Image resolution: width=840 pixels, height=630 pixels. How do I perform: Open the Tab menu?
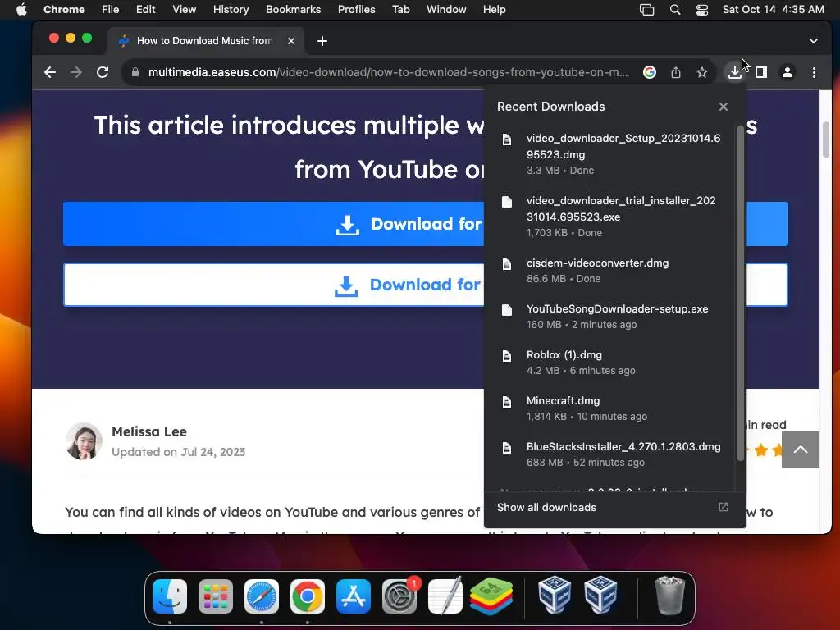[x=400, y=10]
